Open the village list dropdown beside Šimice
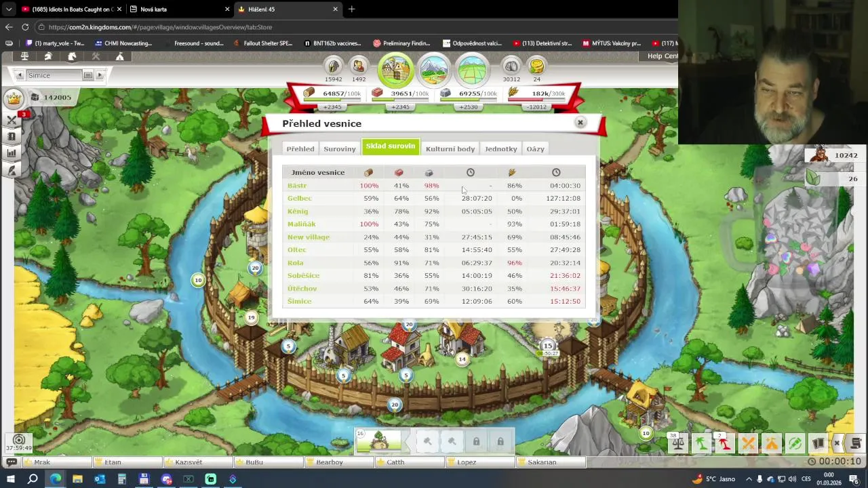 pyautogui.click(x=87, y=75)
